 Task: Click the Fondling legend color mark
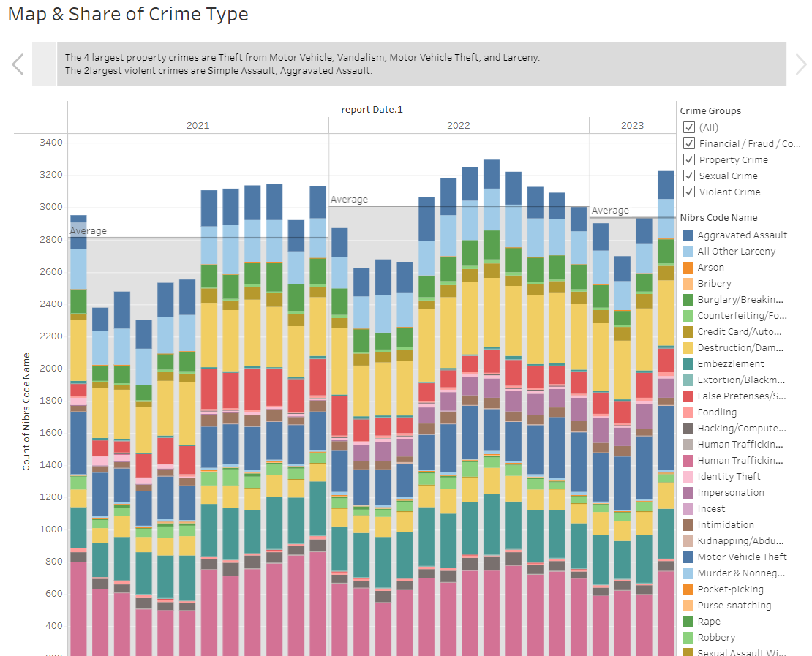pos(688,412)
